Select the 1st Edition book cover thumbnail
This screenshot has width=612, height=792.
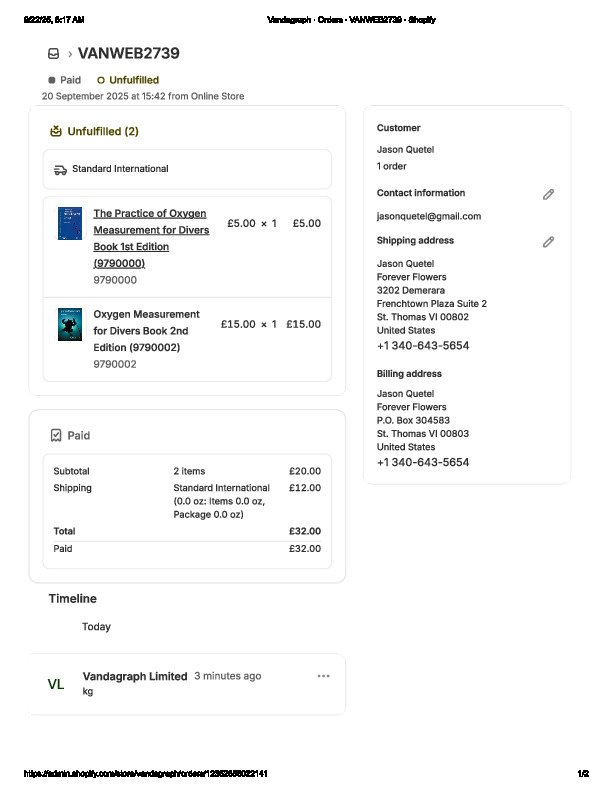(x=69, y=223)
